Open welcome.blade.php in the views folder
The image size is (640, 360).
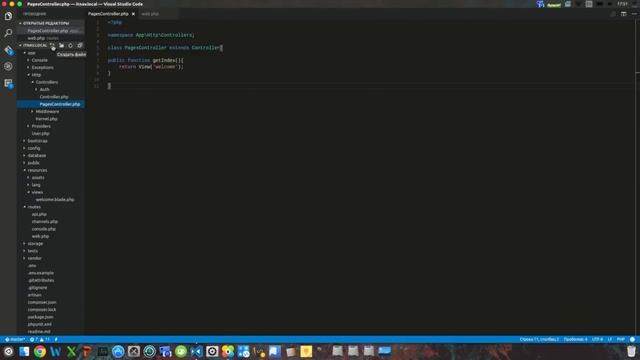(x=55, y=200)
